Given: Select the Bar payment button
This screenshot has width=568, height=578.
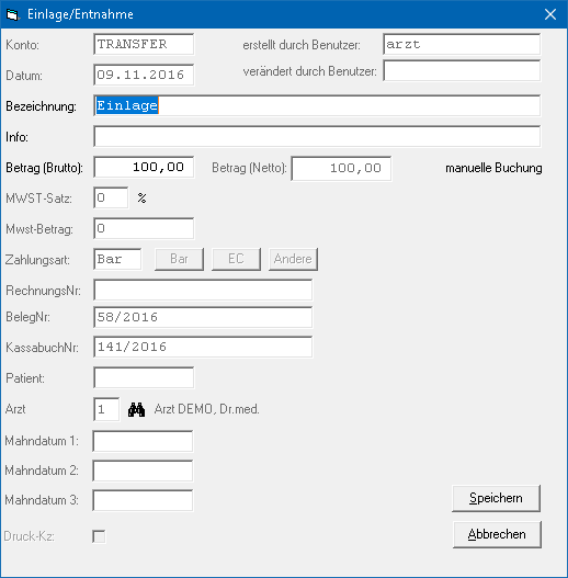Looking at the screenshot, I should tap(179, 259).
